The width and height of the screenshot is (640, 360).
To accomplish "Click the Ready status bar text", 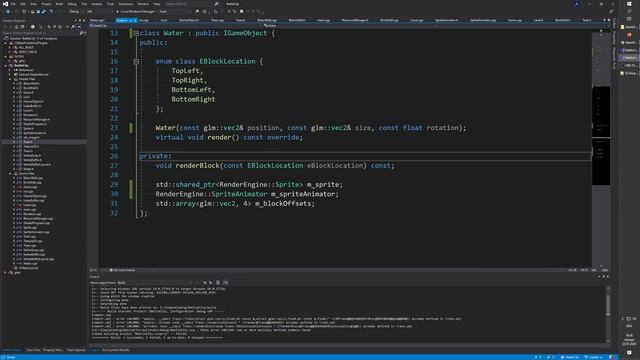I will pyautogui.click(x=11, y=357).
